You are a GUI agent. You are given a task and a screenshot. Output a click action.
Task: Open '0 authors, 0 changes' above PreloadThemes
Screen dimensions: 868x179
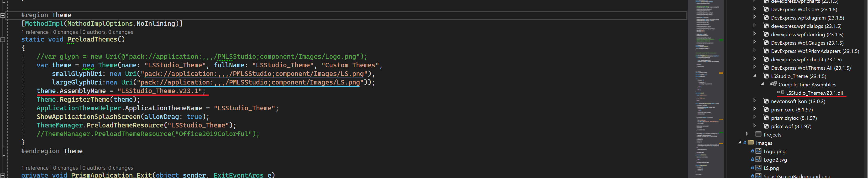(108, 32)
